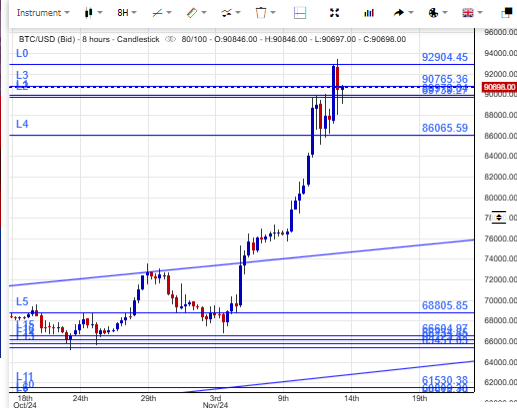Click the 92904.45 level price label

pyautogui.click(x=445, y=57)
